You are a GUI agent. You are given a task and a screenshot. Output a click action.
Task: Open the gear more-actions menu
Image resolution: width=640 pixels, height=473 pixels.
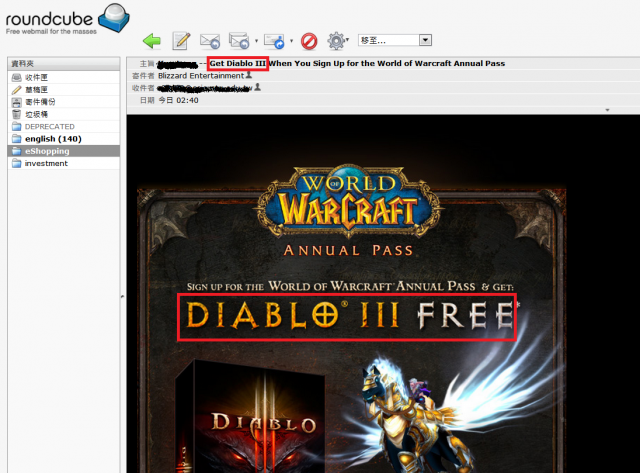[338, 40]
